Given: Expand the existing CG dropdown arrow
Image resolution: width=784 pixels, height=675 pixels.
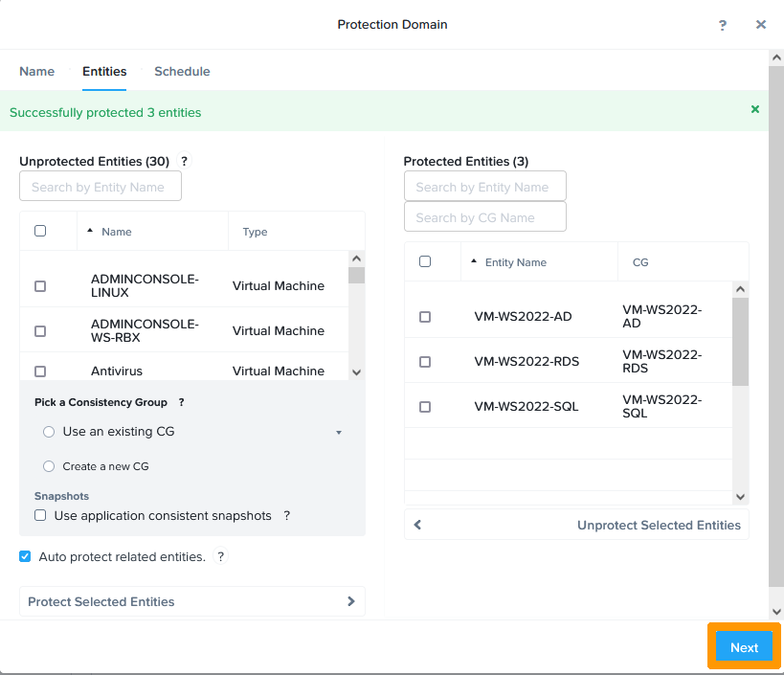Looking at the screenshot, I should [338, 433].
